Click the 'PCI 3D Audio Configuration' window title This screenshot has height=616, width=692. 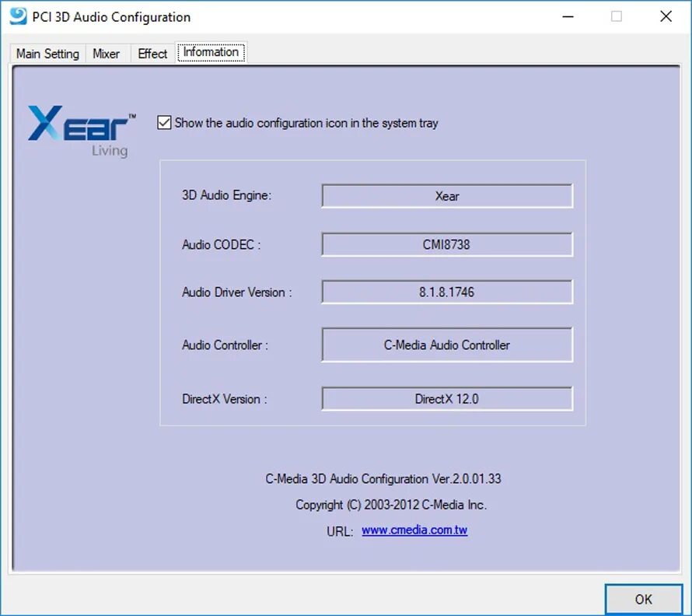click(111, 17)
